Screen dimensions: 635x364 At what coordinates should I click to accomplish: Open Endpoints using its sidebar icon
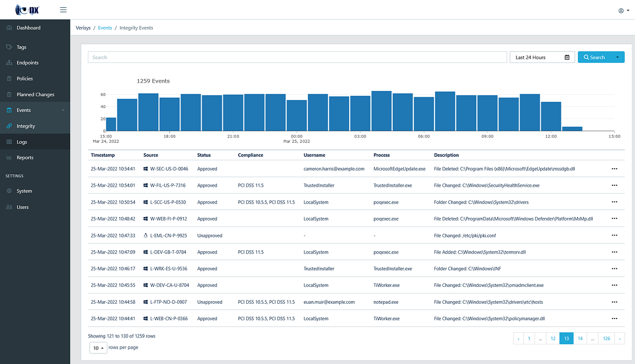tap(8, 62)
